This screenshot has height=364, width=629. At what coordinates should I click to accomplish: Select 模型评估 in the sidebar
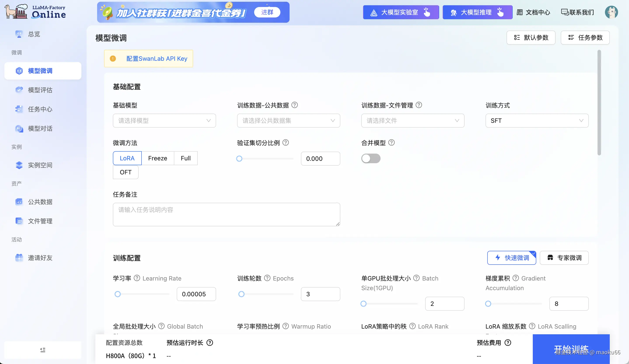tap(40, 90)
